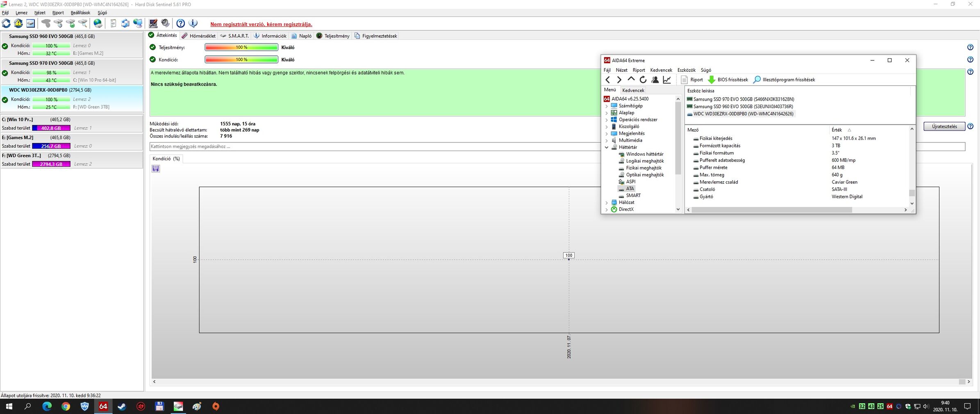This screenshot has width=980, height=414.
Task: Expand the Hálózat tree node
Action: pyautogui.click(x=607, y=203)
